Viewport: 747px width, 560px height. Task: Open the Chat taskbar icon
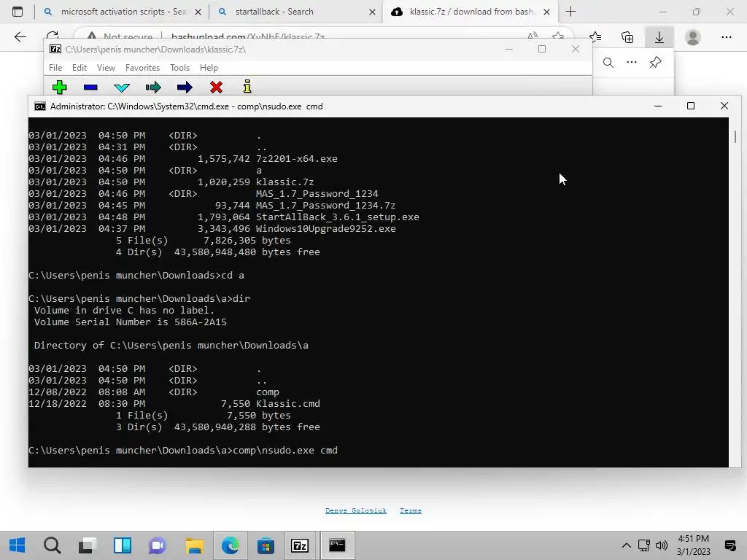click(158, 545)
